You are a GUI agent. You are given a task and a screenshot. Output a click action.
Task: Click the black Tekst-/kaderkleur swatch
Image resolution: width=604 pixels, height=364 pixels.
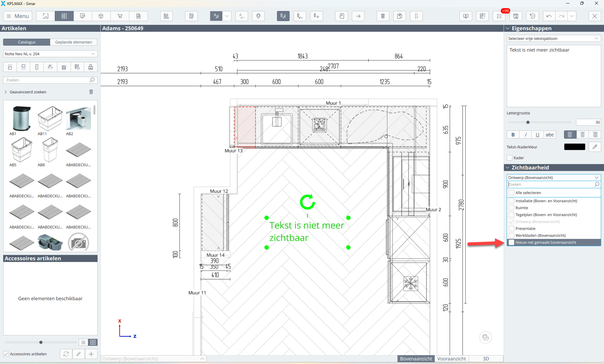[x=574, y=147]
